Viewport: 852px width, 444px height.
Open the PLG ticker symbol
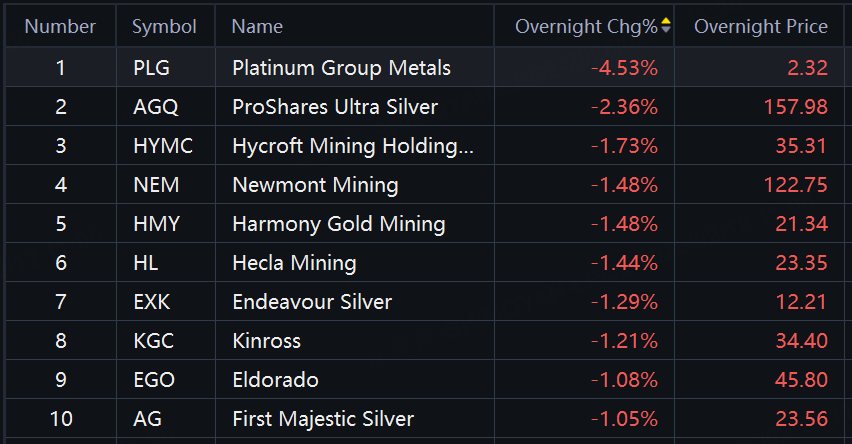[x=152, y=68]
